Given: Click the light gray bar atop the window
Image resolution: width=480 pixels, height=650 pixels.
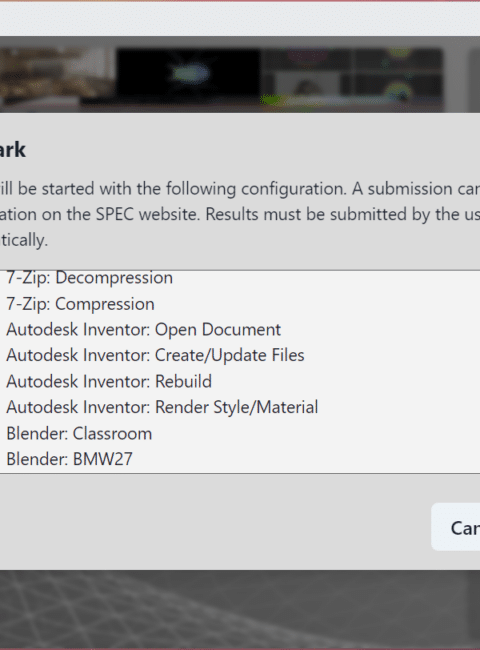Looking at the screenshot, I should [x=240, y=19].
